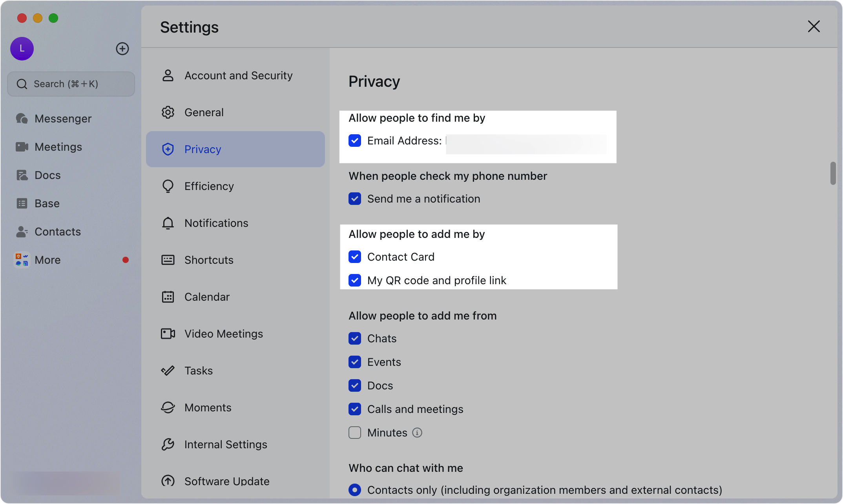This screenshot has width=843, height=504.
Task: Expand the More sidebar section
Action: point(47,259)
